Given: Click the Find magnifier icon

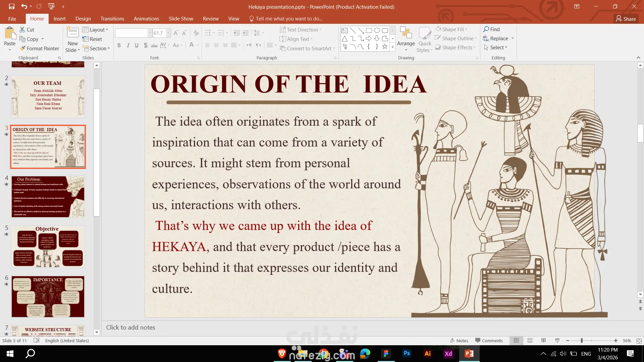Looking at the screenshot, I should coord(486,29).
